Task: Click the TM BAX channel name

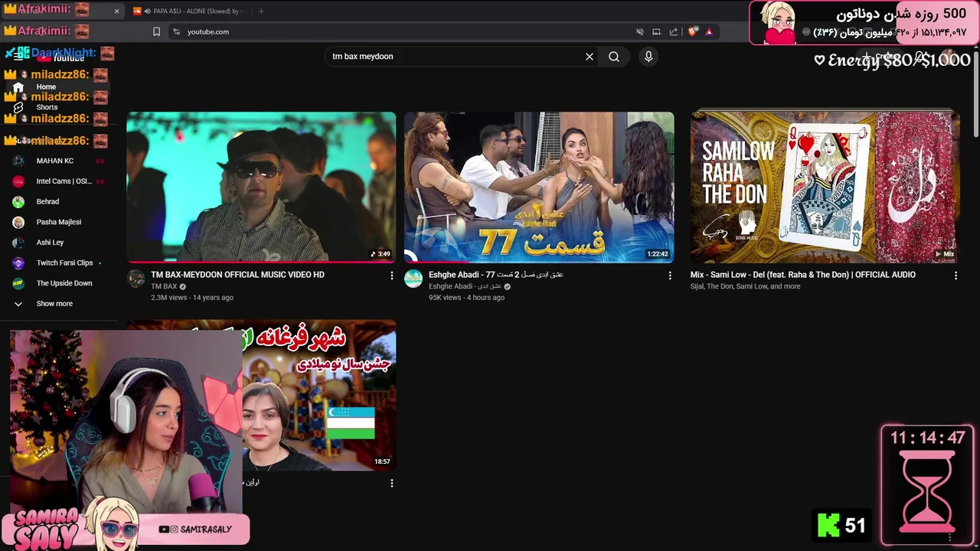Action: 164,287
